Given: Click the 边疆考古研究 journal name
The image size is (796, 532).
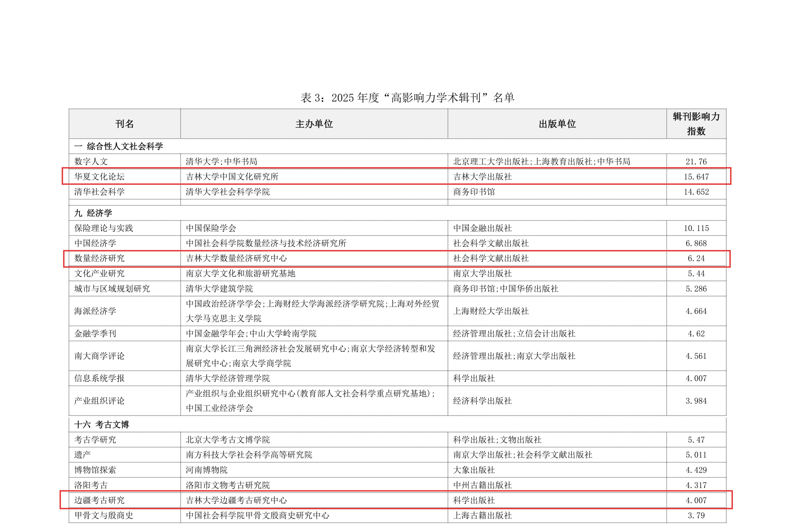Looking at the screenshot, I should 100,500.
